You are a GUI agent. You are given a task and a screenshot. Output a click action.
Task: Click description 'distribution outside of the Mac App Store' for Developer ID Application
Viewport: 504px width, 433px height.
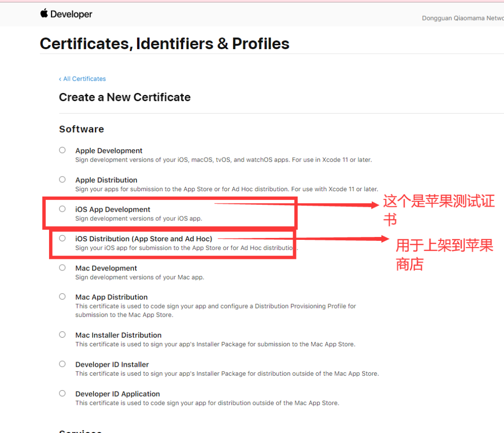tap(208, 403)
